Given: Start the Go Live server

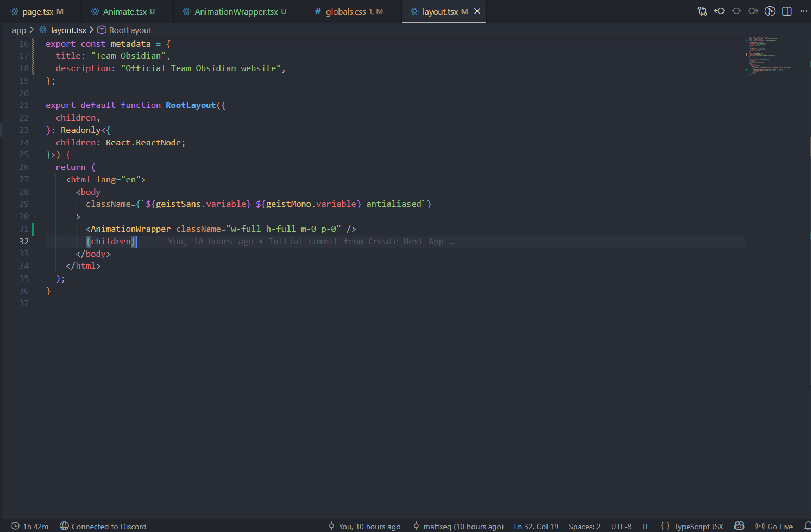Looking at the screenshot, I should pos(774,526).
